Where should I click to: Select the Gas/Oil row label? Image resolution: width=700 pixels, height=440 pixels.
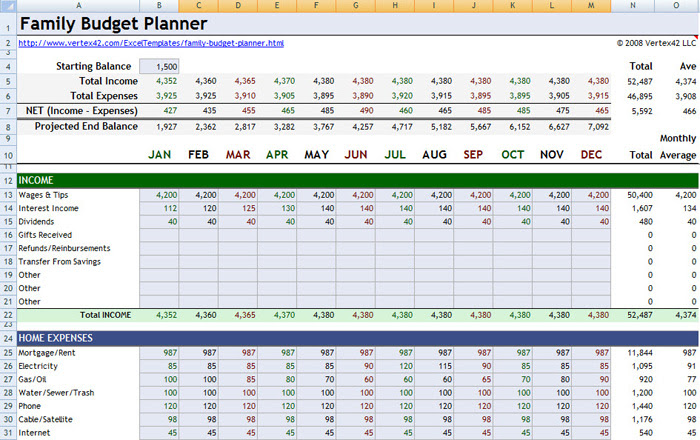coord(32,380)
